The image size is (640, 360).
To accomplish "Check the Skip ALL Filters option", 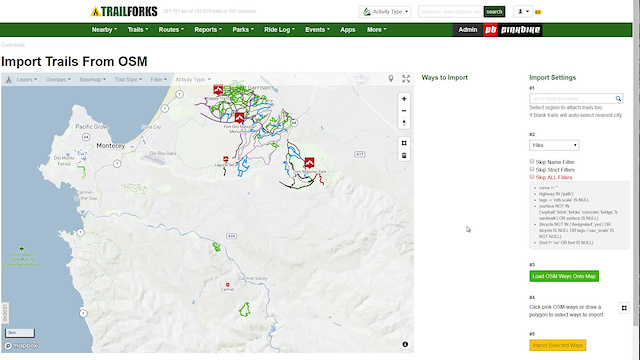I will [532, 177].
